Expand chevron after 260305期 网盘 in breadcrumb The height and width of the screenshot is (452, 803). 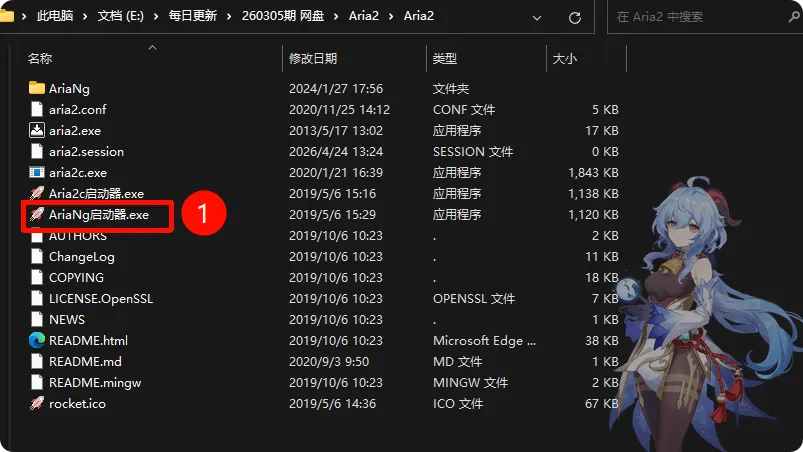pos(336,16)
